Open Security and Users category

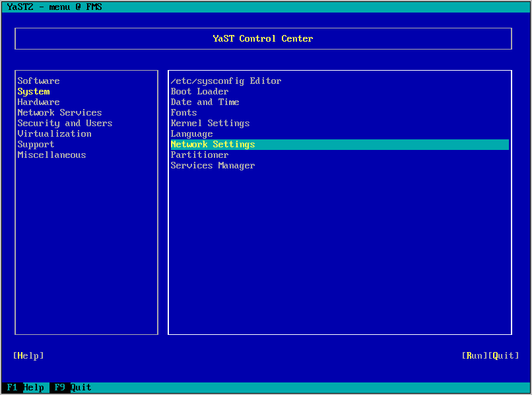click(x=65, y=123)
